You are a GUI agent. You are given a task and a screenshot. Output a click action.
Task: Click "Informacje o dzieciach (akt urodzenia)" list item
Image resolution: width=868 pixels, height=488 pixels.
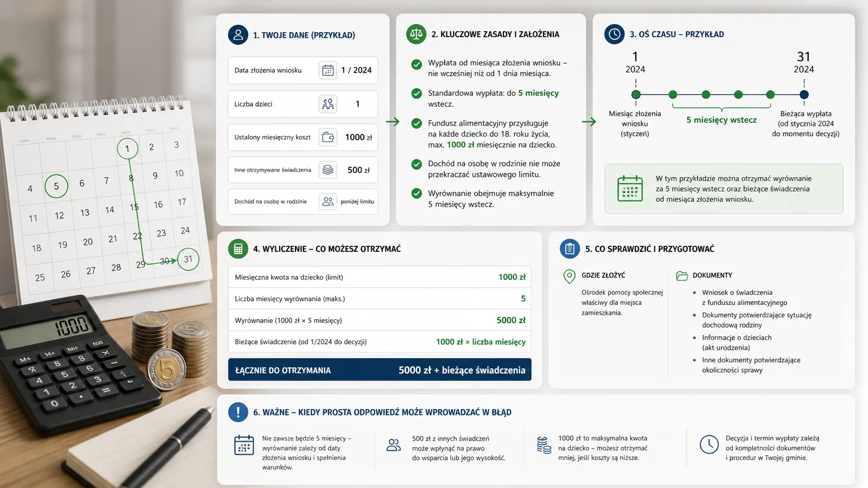(737, 343)
